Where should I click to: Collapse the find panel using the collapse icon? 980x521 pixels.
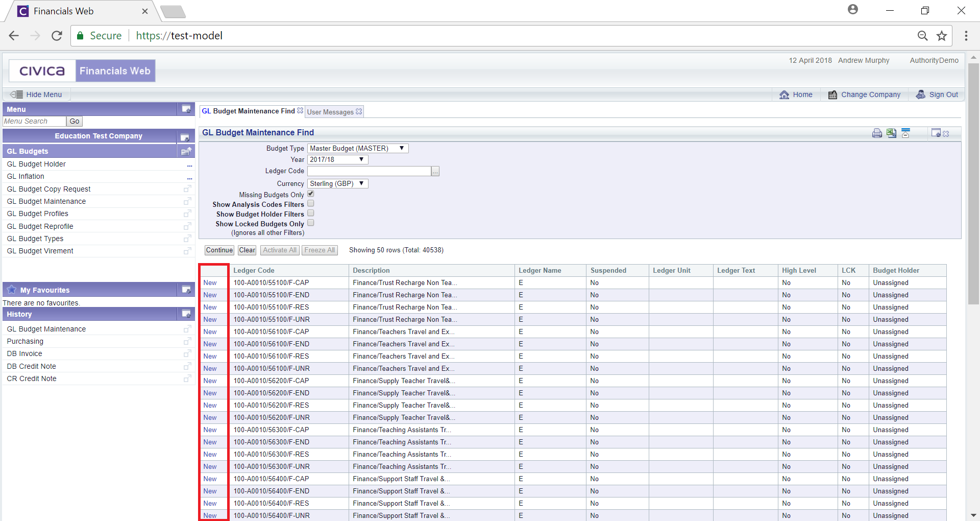(x=905, y=133)
